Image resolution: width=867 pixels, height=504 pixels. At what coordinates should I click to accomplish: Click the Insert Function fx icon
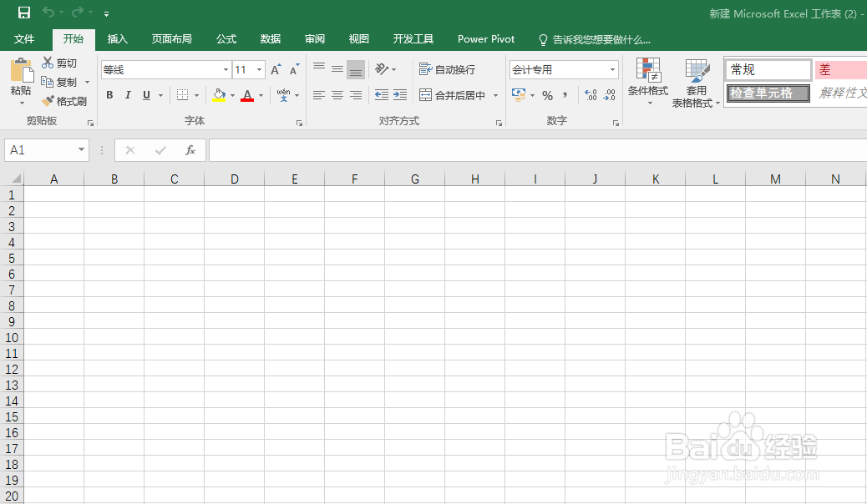pos(190,150)
